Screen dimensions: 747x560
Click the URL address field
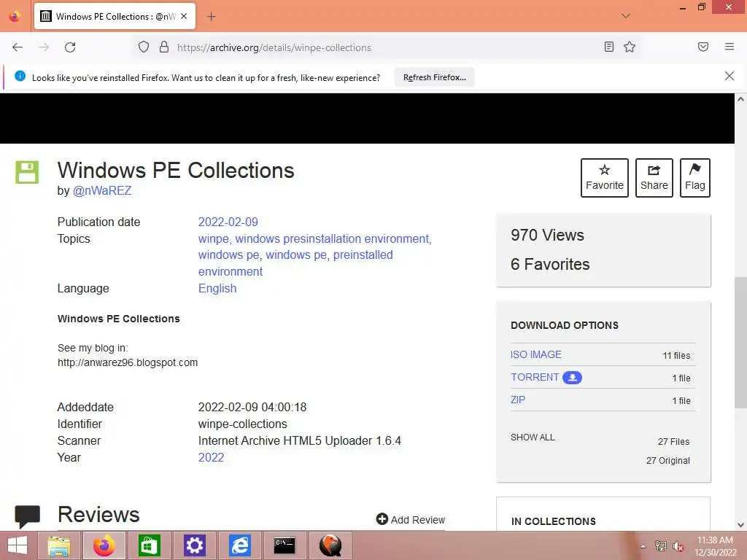click(x=386, y=47)
